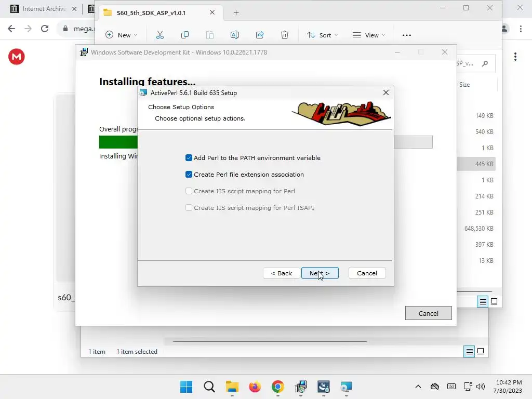Screen dimensions: 532x399
Task: Select the 445 KB file row
Action: tap(476, 164)
